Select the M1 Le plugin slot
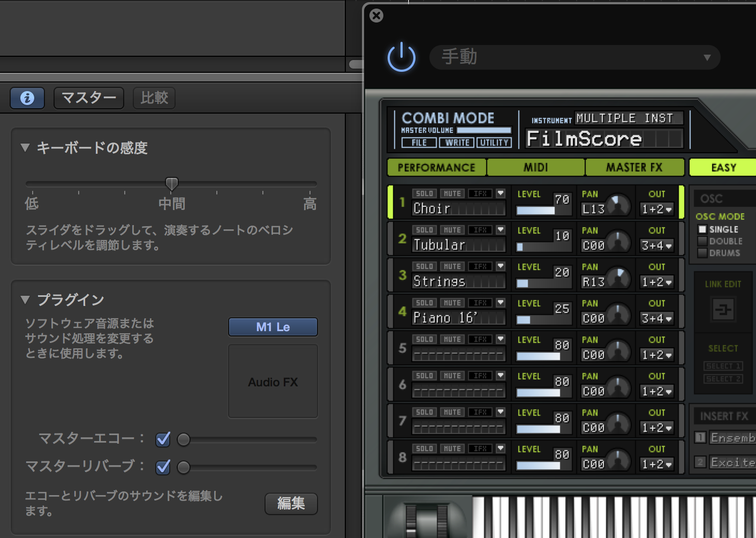Screen dimensions: 756x538 (273, 327)
